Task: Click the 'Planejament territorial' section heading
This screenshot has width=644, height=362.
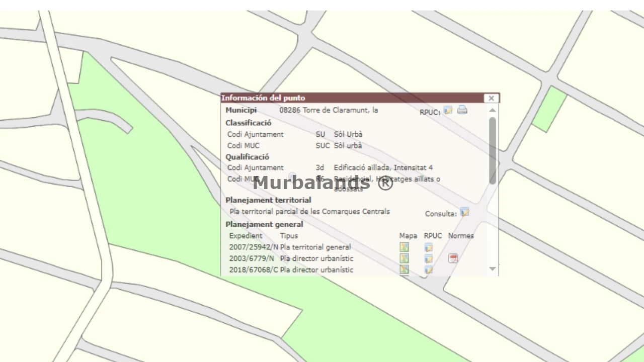Action: point(268,200)
